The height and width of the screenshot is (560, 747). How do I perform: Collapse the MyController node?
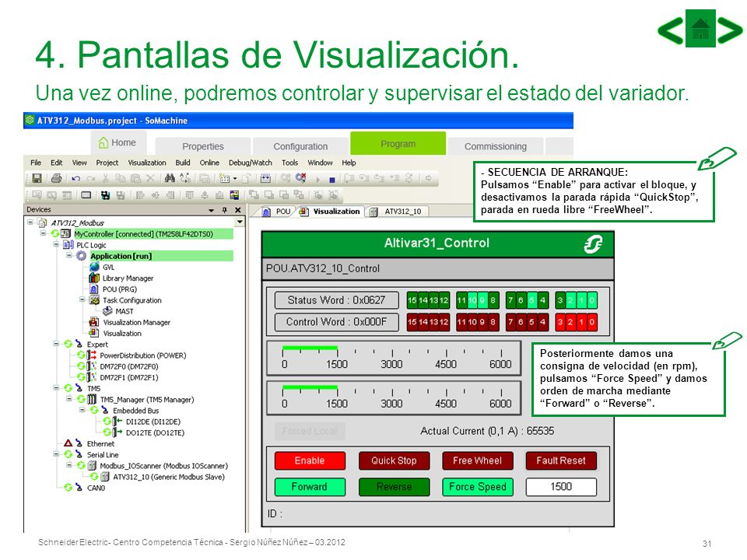(x=43, y=233)
